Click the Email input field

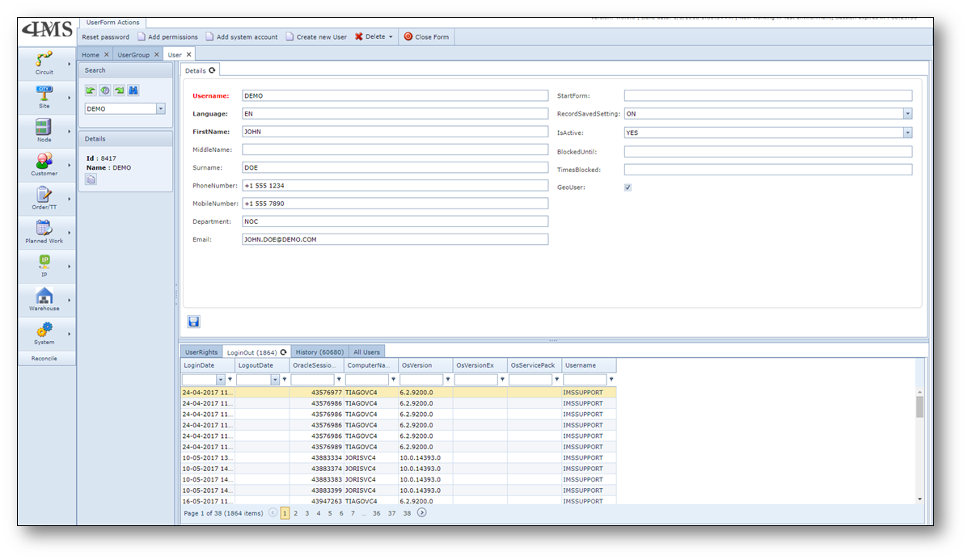[395, 239]
